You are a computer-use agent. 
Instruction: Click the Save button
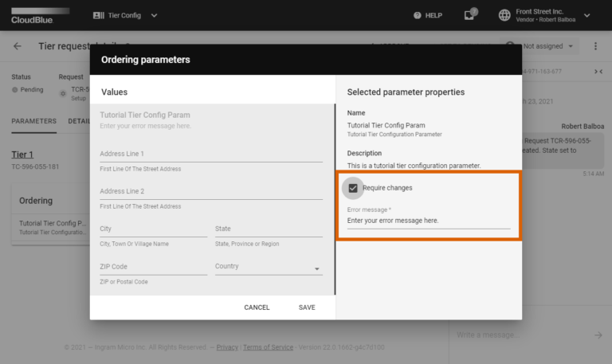(307, 307)
